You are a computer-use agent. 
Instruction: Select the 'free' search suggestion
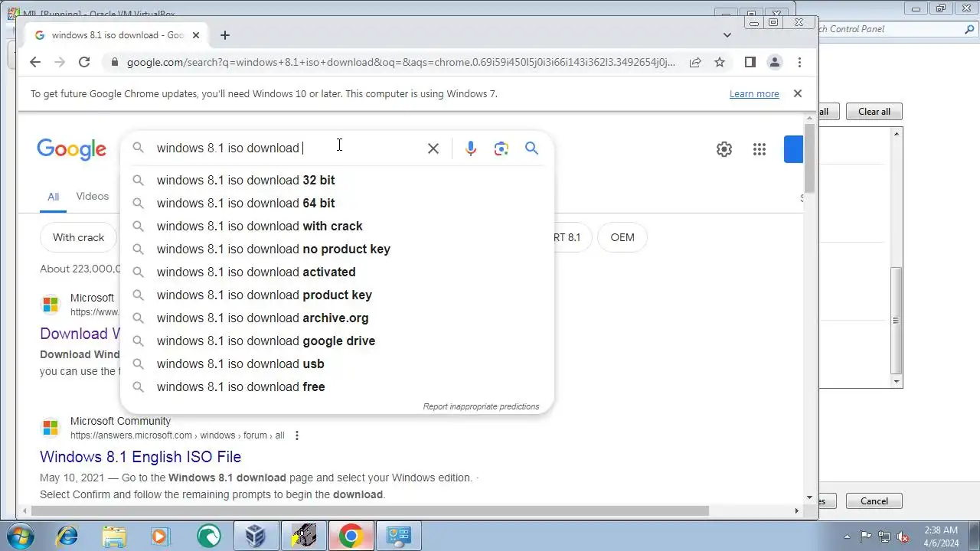[337, 386]
